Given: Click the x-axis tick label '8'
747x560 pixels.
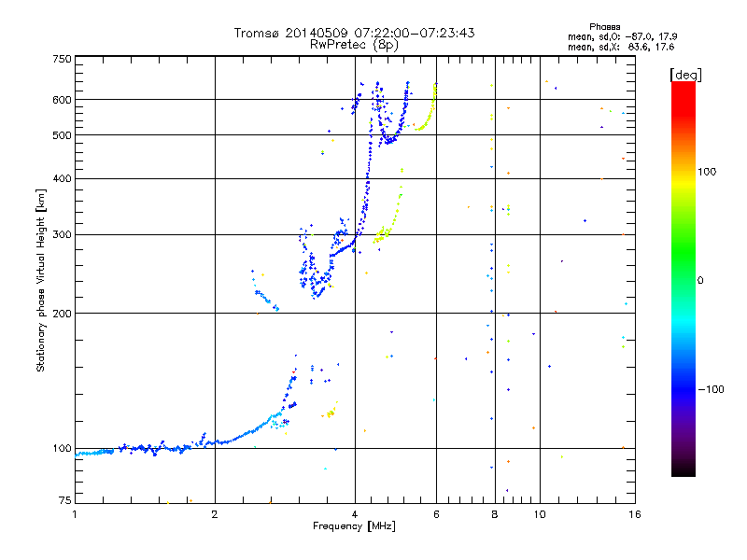Looking at the screenshot, I should (x=495, y=514).
